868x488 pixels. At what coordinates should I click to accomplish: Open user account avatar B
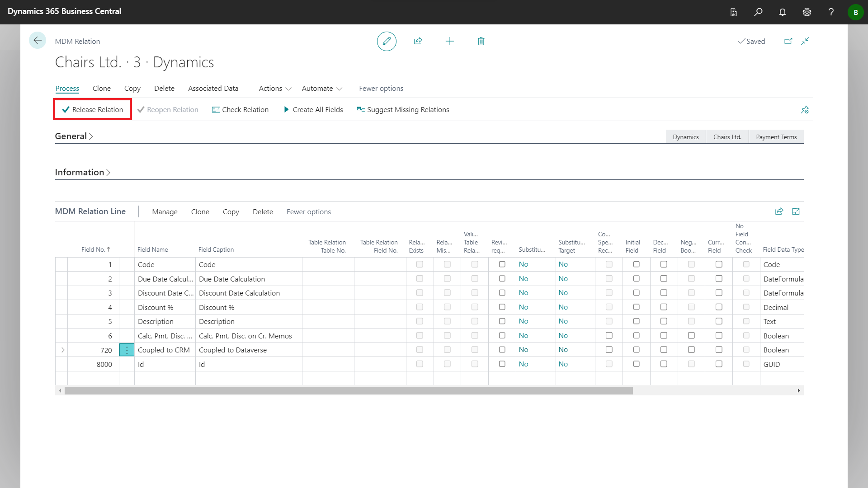[x=855, y=12]
